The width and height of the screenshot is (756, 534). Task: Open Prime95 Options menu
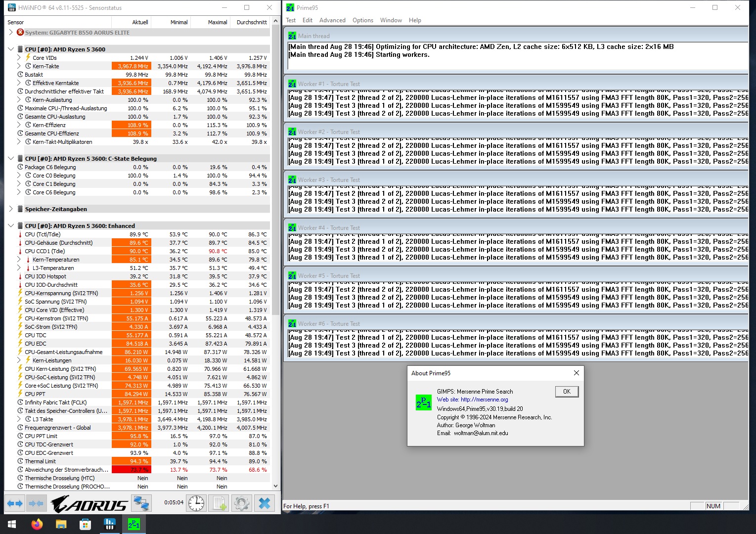363,20
